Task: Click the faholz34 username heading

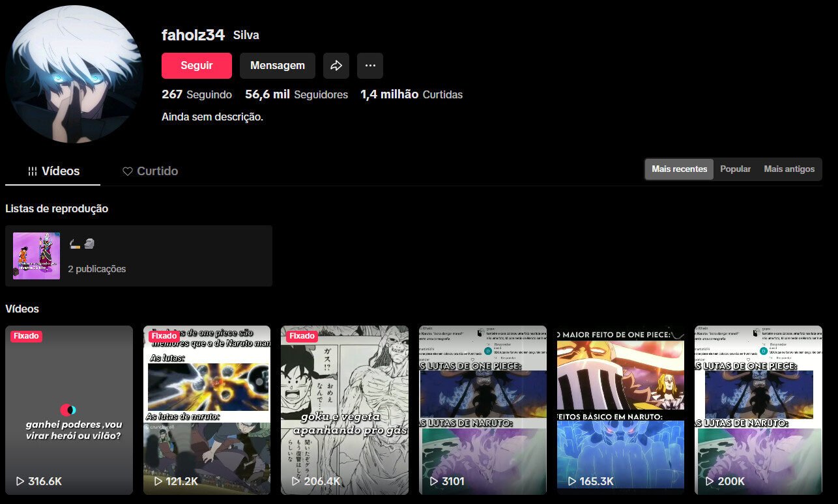Action: pyautogui.click(x=193, y=35)
